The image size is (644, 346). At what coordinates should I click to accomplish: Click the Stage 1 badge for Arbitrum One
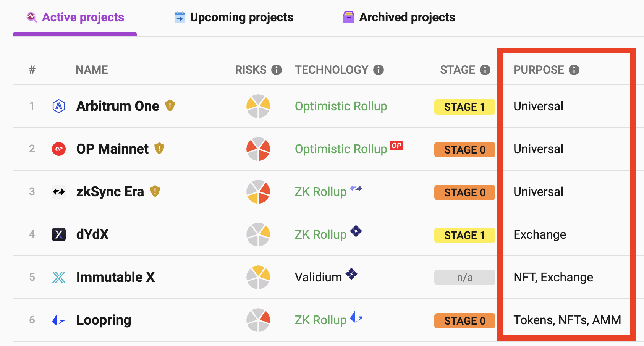[x=464, y=107]
